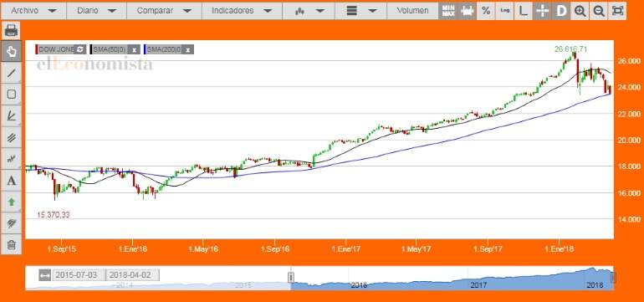Open the Comparar menu
Viewport: 644px width, 302px height.
(x=164, y=11)
